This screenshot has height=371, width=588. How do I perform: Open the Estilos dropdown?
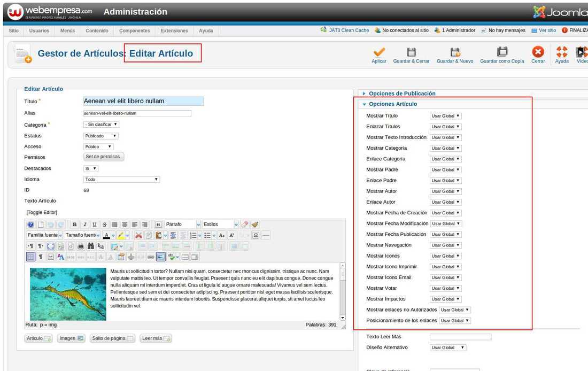pyautogui.click(x=220, y=225)
